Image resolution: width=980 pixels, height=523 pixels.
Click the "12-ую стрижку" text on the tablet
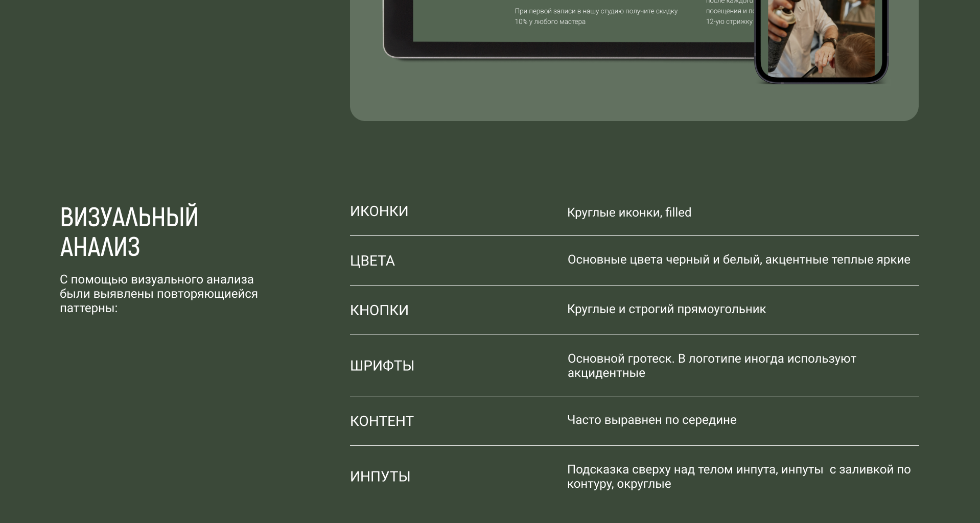729,21
